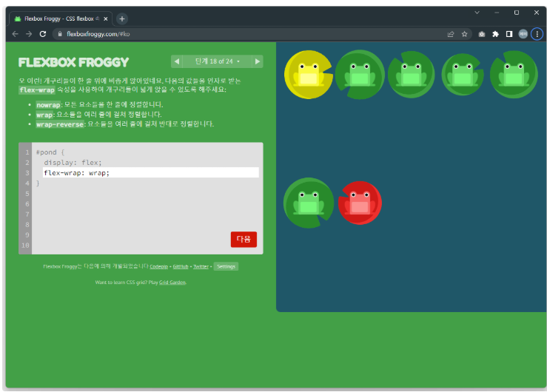Open the level 18 of 24 dropdown
Screen dimensions: 547x392
click(x=217, y=61)
